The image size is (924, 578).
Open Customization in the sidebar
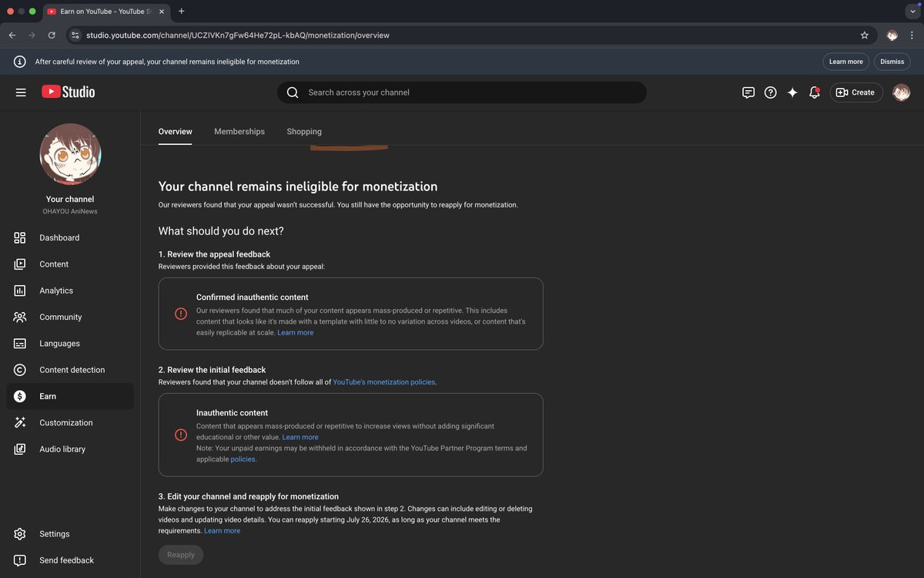tap(70, 422)
